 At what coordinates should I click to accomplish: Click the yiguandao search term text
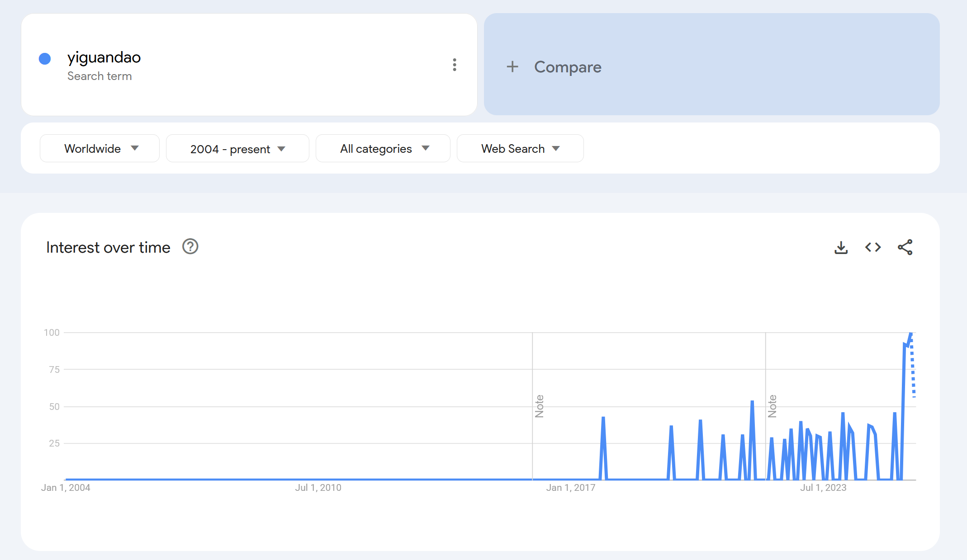coord(104,57)
